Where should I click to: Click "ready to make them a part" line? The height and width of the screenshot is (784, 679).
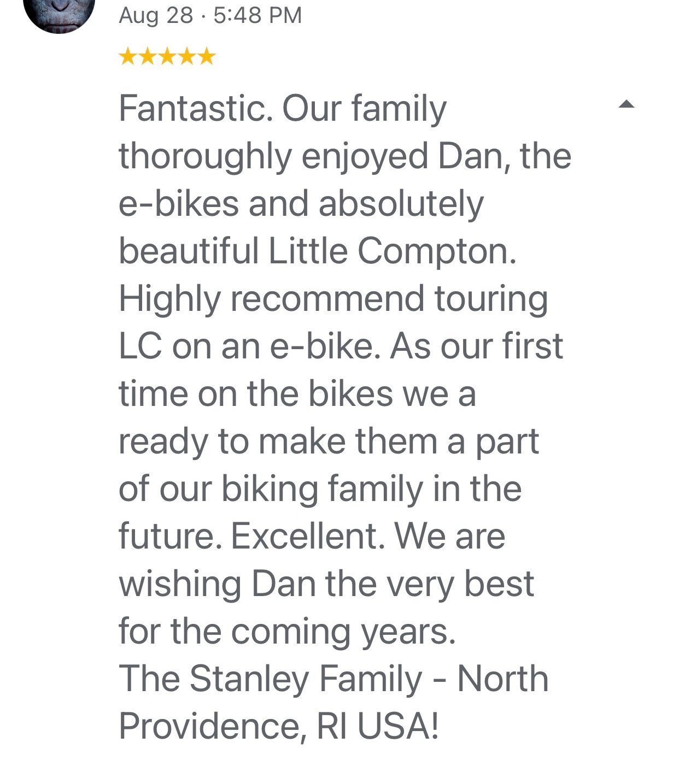(329, 441)
